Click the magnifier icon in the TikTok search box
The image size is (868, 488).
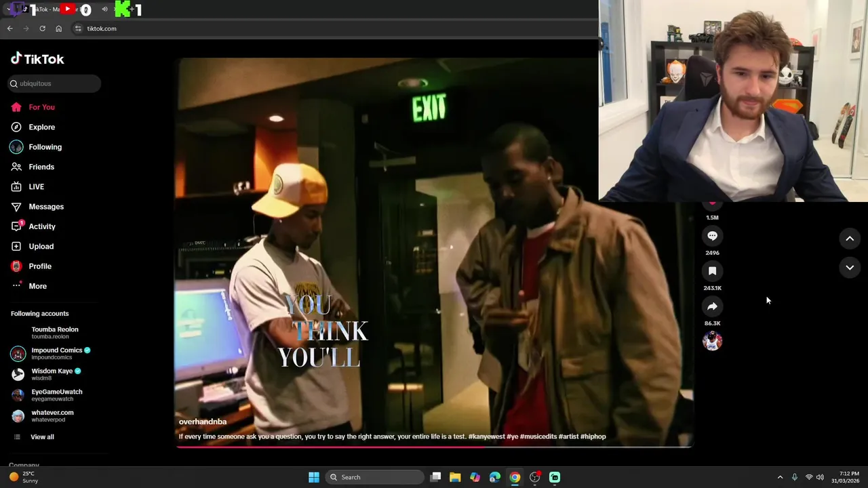click(14, 83)
